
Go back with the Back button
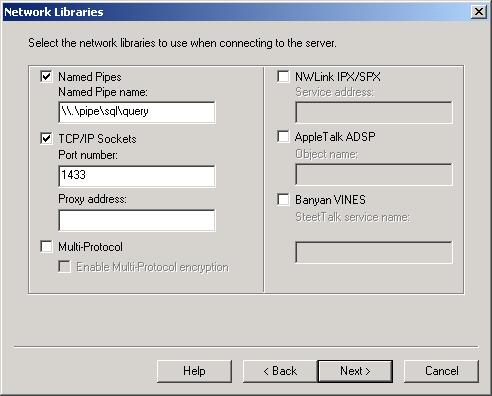[x=280, y=371]
